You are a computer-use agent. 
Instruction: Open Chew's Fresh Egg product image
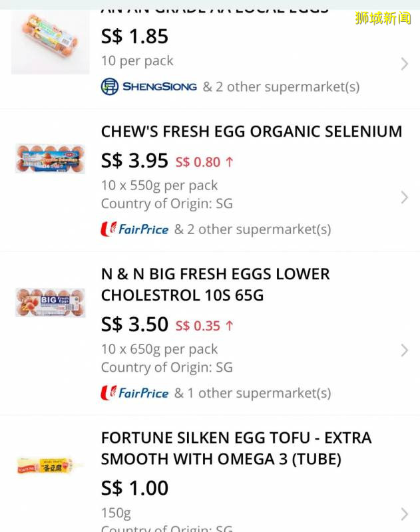pos(50,158)
